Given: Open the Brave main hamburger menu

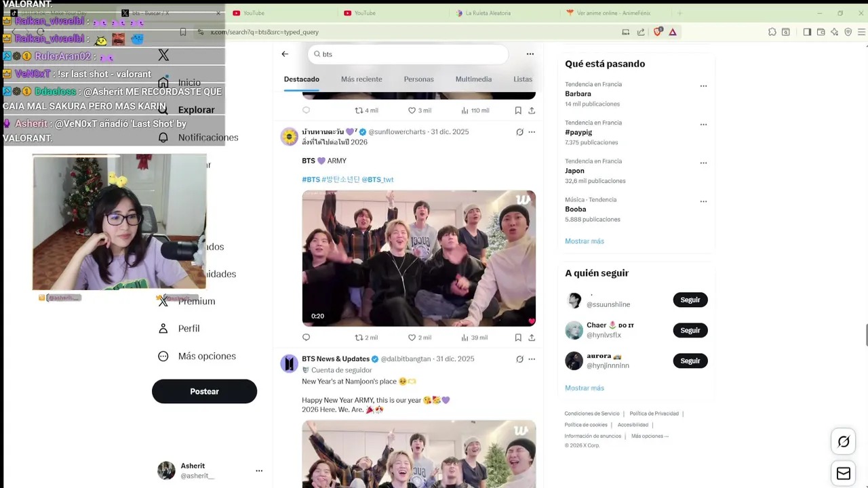Looking at the screenshot, I should pyautogui.click(x=862, y=32).
